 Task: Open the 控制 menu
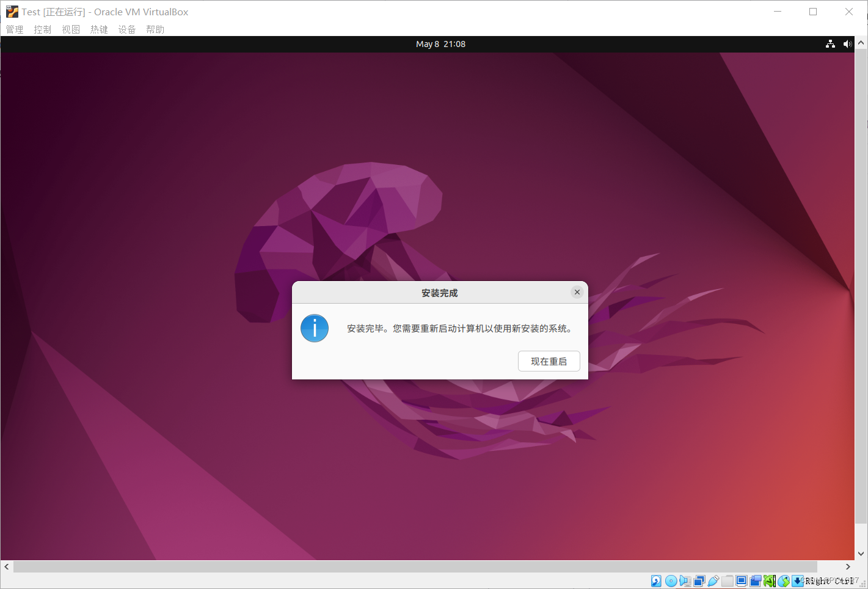pos(43,29)
